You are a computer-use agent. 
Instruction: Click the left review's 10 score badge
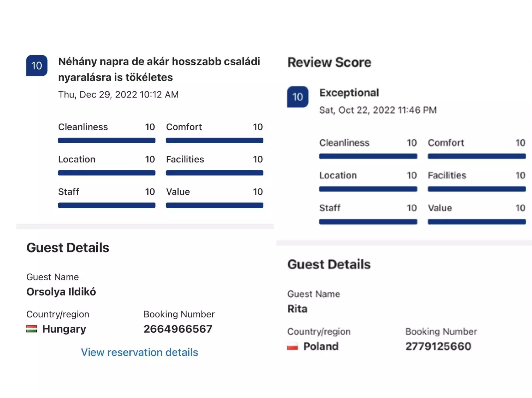pos(37,66)
